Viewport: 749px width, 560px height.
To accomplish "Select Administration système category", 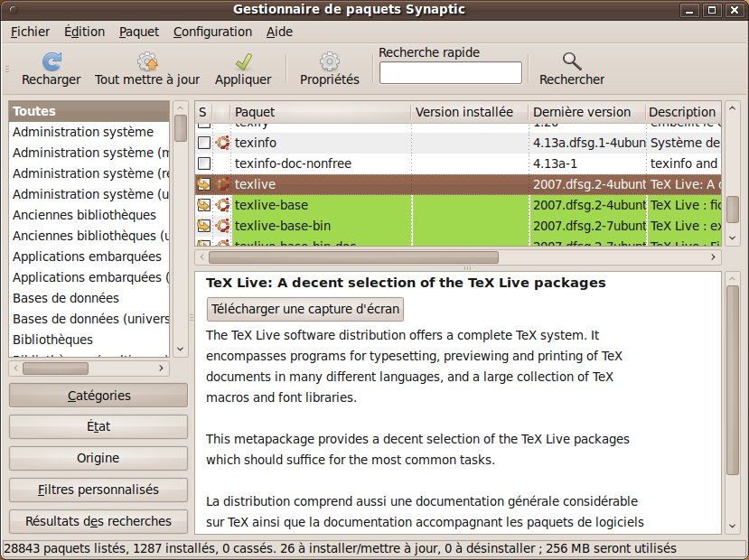I will 89,132.
